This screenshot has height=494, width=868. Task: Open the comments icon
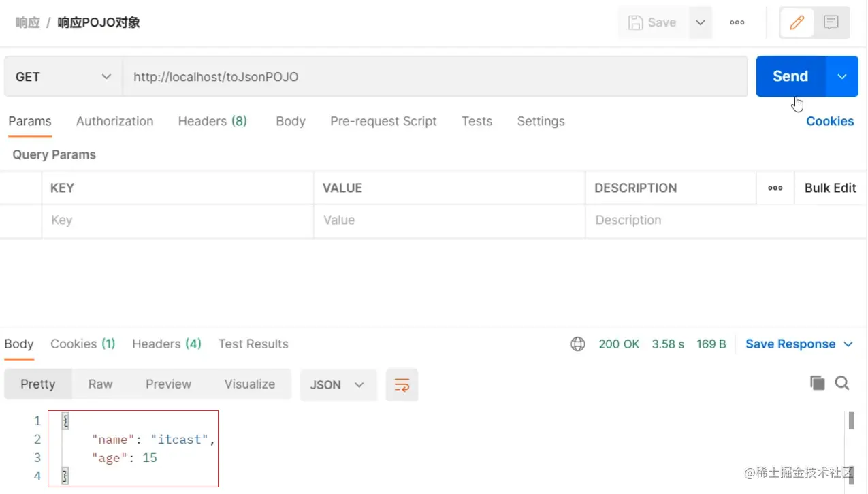(x=831, y=22)
